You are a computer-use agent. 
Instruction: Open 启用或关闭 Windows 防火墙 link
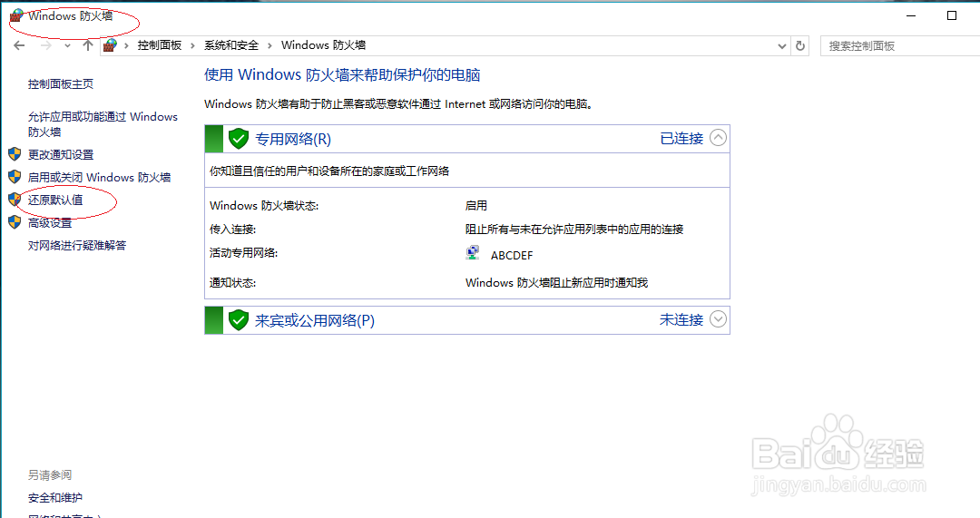100,178
